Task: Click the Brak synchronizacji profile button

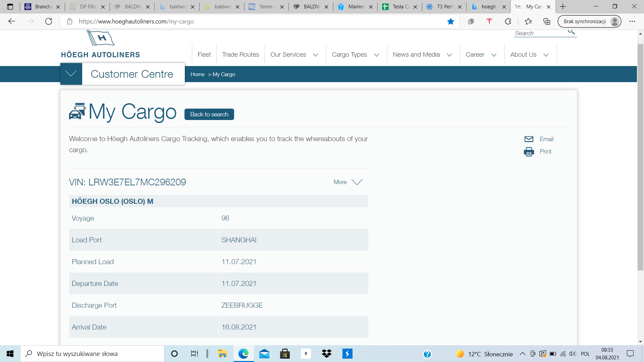Action: (x=589, y=21)
